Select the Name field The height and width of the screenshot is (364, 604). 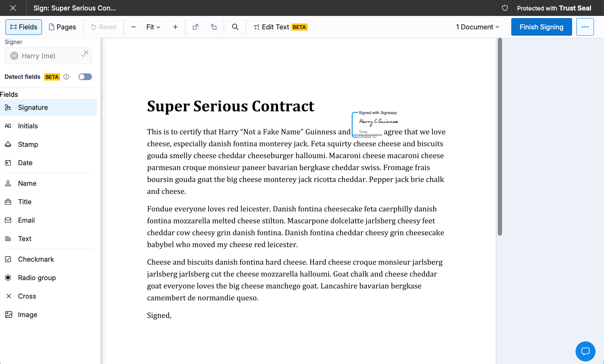(x=48, y=183)
